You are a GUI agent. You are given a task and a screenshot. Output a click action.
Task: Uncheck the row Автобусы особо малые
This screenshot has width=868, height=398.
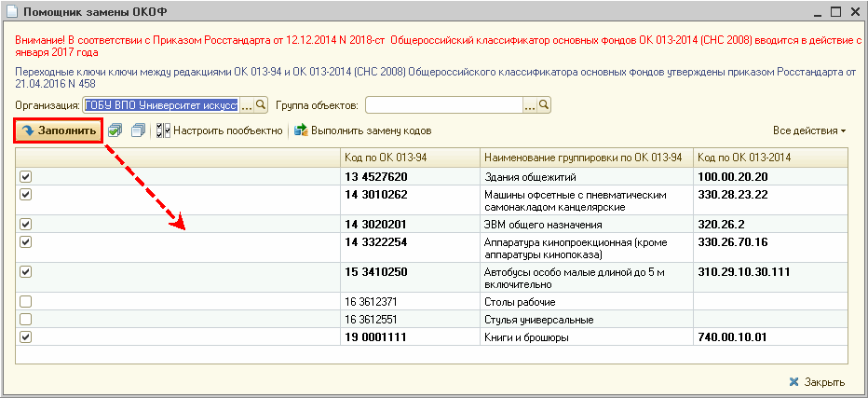click(x=25, y=271)
